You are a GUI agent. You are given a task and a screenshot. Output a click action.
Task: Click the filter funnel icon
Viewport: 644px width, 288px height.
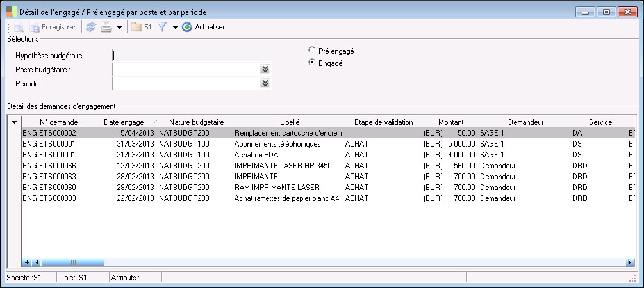(x=162, y=27)
